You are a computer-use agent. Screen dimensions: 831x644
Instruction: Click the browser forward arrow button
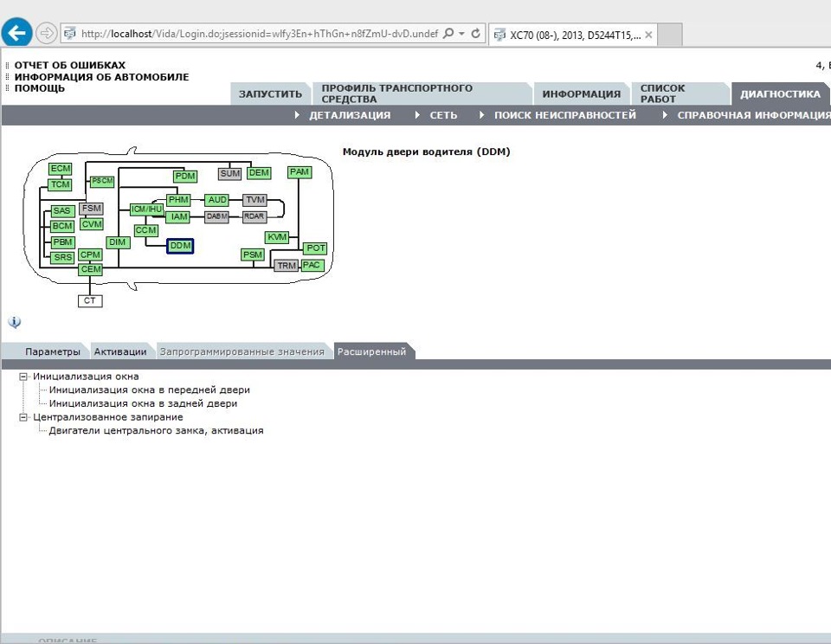click(47, 34)
